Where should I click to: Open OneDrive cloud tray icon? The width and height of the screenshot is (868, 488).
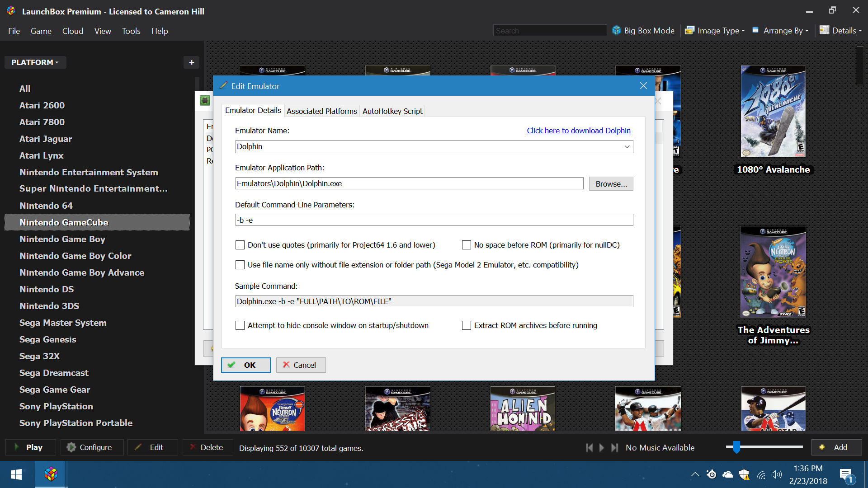pos(728,474)
